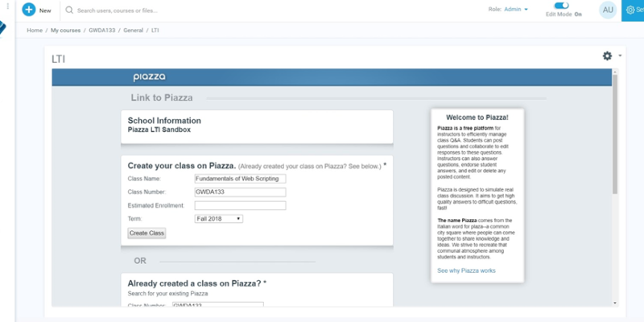Click the Welcome to Piazza! heading

tap(477, 118)
